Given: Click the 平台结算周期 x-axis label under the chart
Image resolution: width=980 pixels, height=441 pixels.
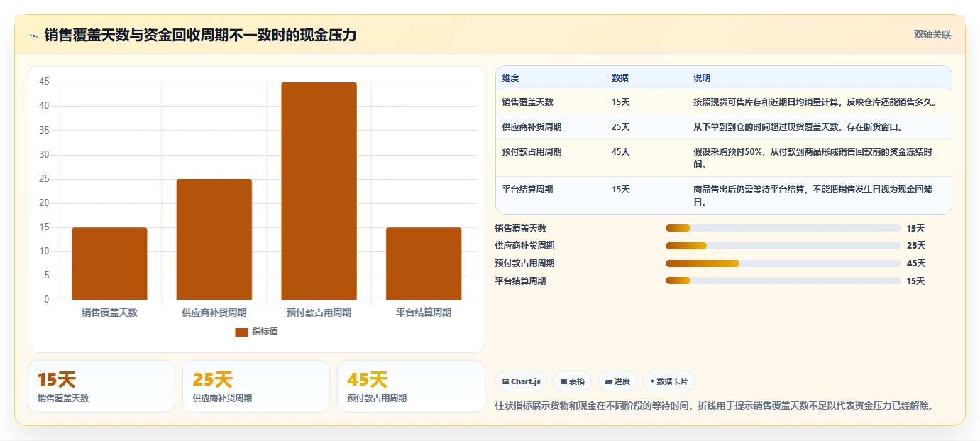Looking at the screenshot, I should coord(424,312).
